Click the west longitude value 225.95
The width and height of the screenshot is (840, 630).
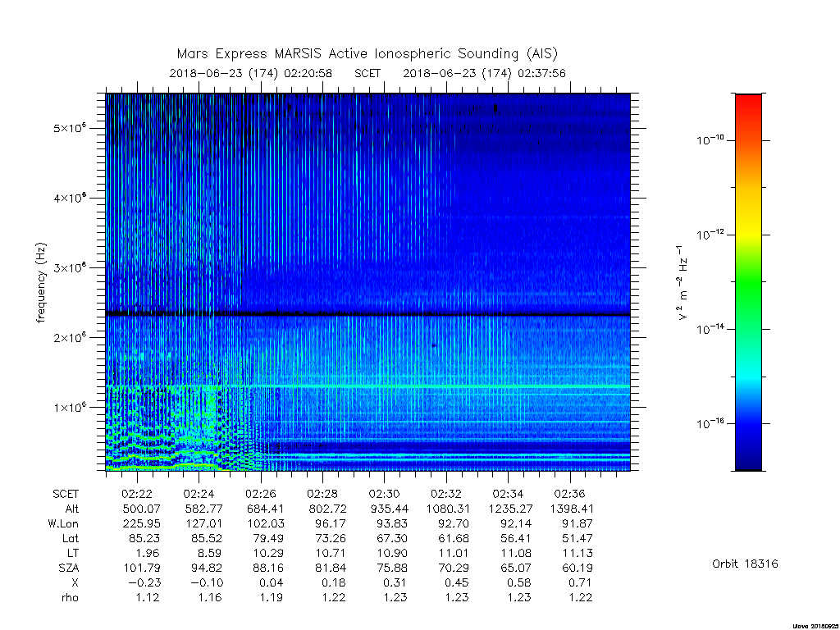coord(141,524)
